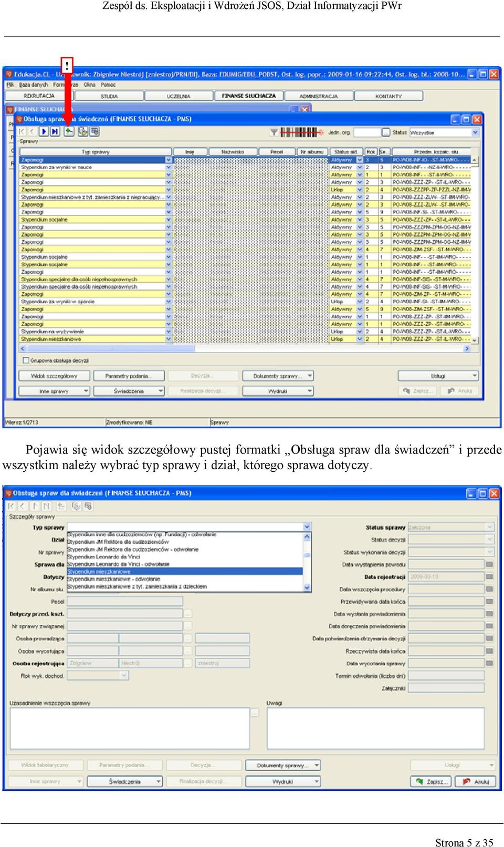Click the Widok szczegółowy button
Image resolution: width=504 pixels, height=847 pixels.
click(54, 376)
